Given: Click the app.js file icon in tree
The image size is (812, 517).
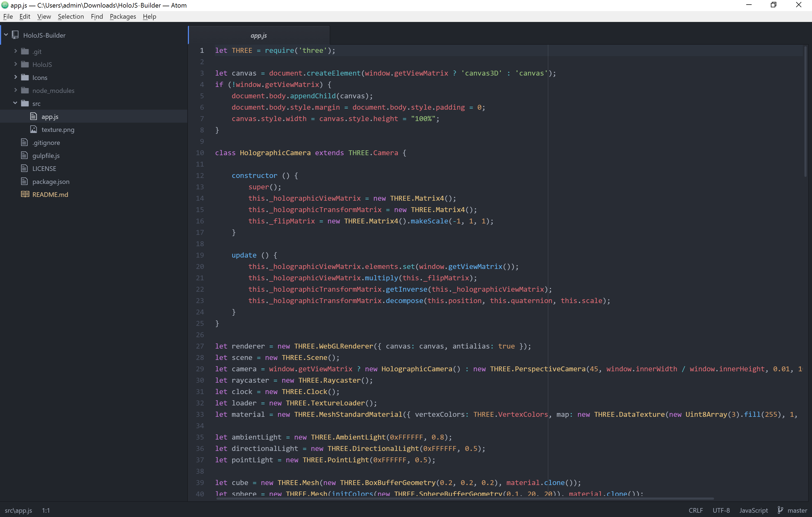Looking at the screenshot, I should (x=33, y=116).
